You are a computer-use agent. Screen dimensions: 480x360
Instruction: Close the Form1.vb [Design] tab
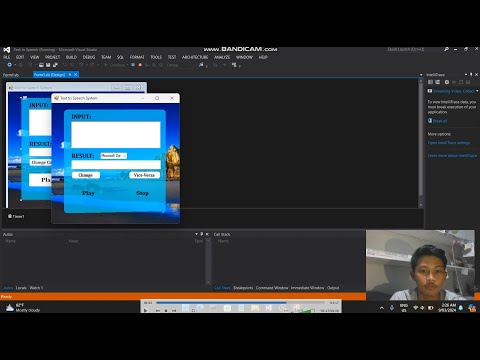point(76,75)
